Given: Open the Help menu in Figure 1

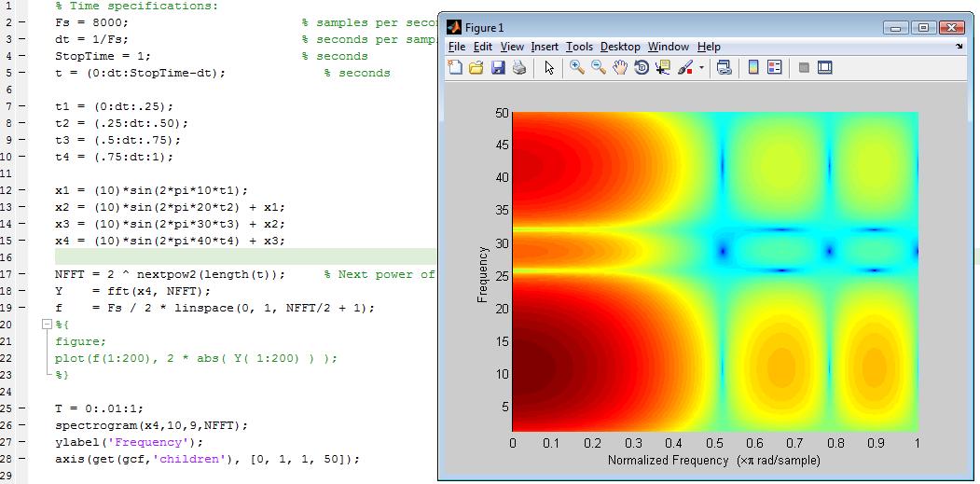Looking at the screenshot, I should pos(709,47).
